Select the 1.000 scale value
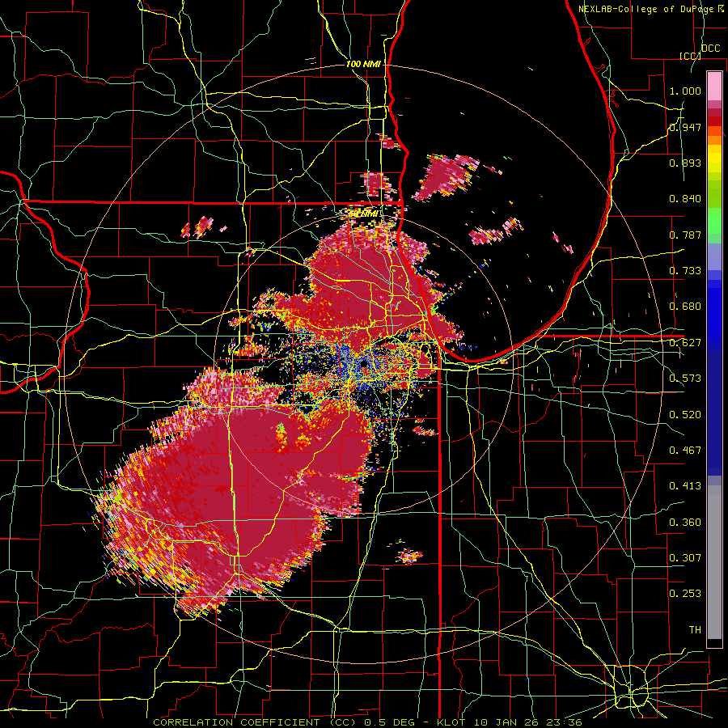728x728 pixels. (x=685, y=91)
